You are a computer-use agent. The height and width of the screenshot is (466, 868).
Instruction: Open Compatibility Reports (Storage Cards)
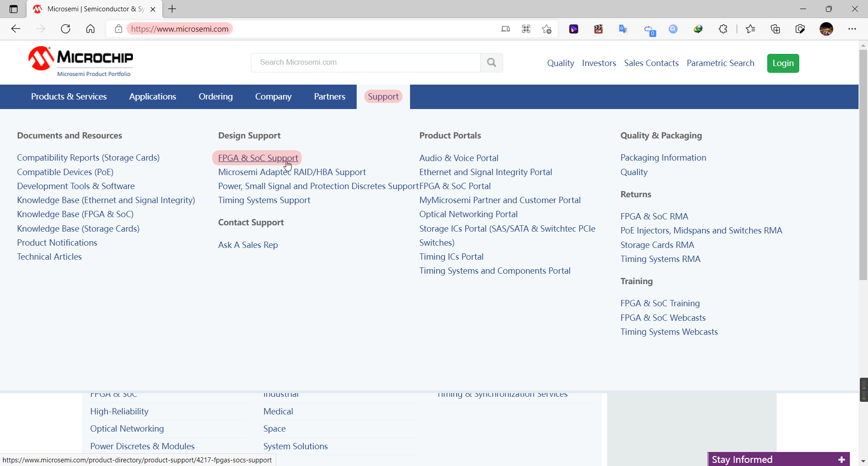tap(88, 157)
